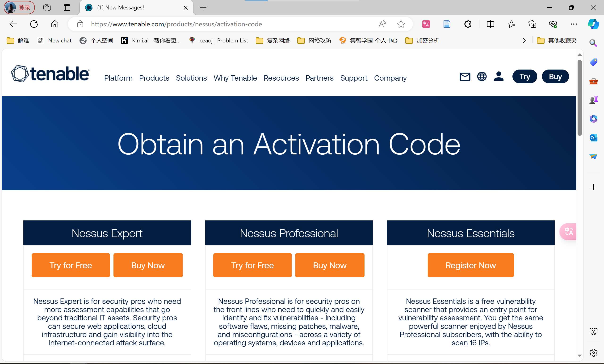Click Register Now for Nessus Essentials

pos(470,265)
